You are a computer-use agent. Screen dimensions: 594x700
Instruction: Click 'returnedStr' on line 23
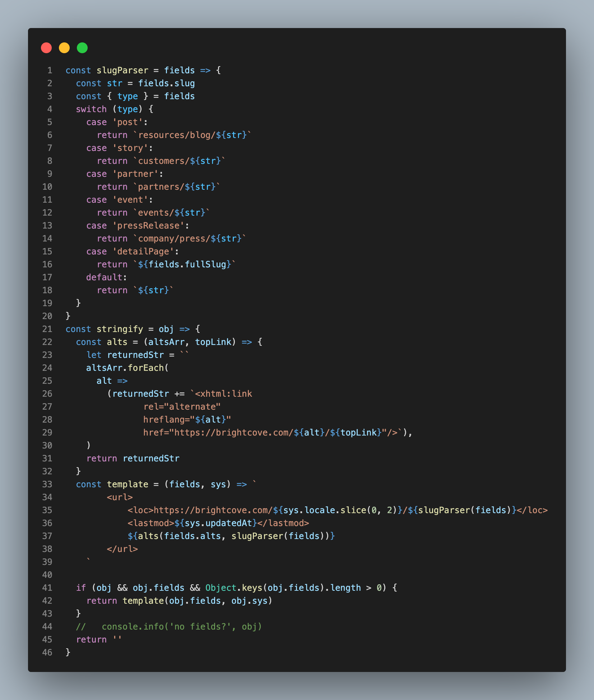(x=135, y=355)
